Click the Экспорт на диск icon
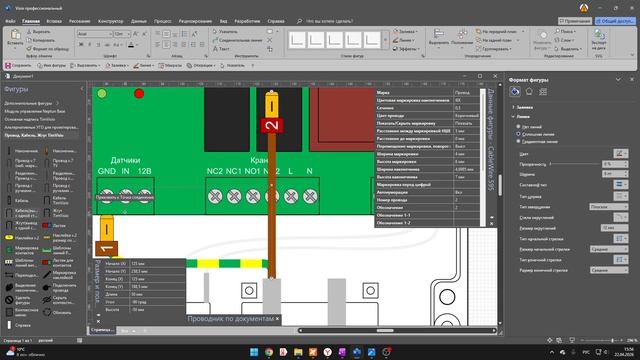The height and width of the screenshot is (360, 640). point(599,39)
